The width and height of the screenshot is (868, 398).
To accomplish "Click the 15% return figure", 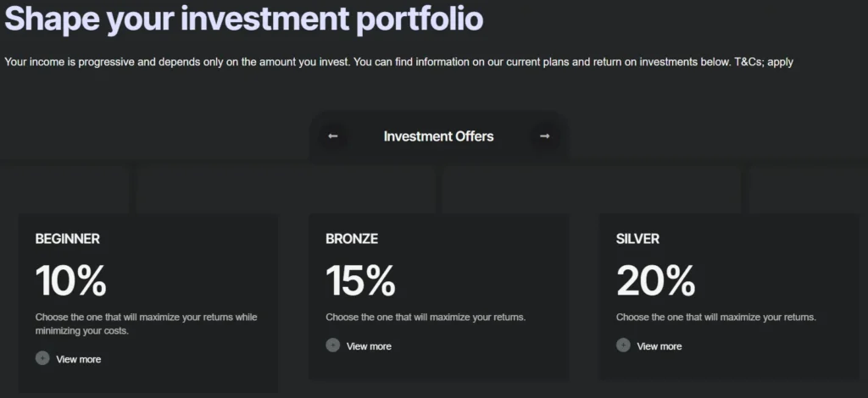I will pos(360,280).
